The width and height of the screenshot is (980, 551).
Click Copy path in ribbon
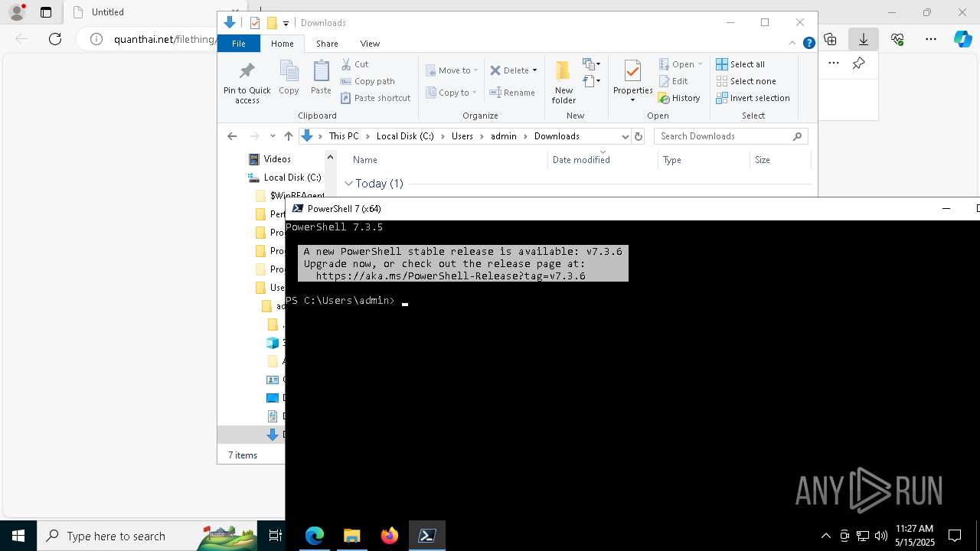click(367, 81)
